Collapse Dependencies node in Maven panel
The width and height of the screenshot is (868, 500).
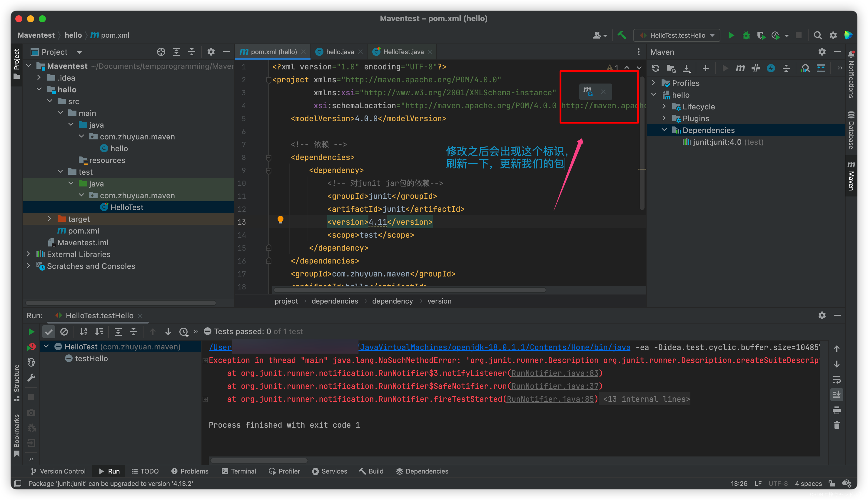pyautogui.click(x=664, y=130)
